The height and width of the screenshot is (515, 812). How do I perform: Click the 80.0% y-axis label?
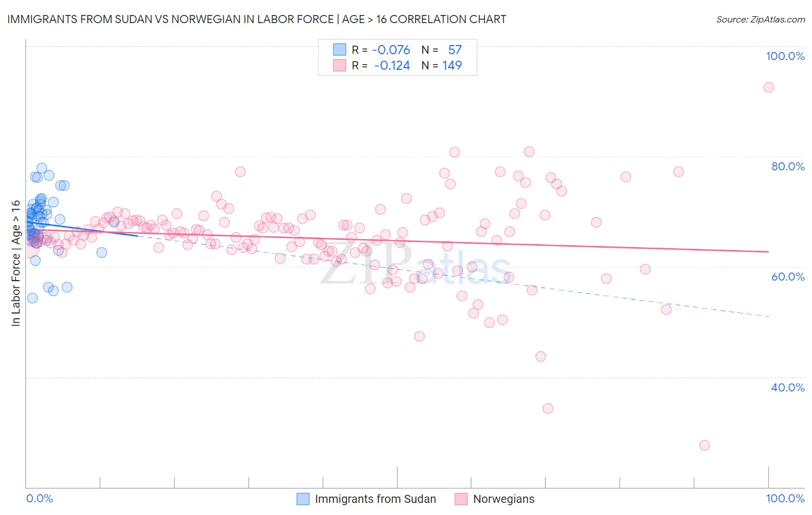pyautogui.click(x=788, y=166)
